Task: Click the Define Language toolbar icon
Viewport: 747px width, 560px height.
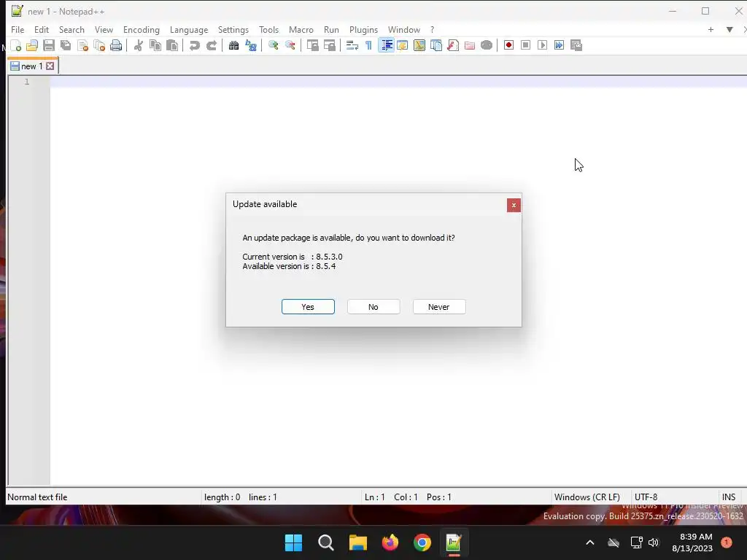Action: (x=403, y=45)
